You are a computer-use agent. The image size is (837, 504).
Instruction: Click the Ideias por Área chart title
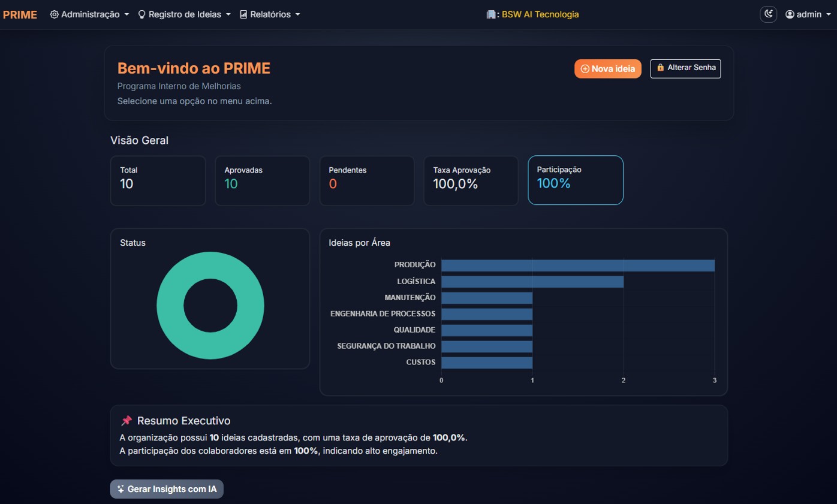point(360,243)
